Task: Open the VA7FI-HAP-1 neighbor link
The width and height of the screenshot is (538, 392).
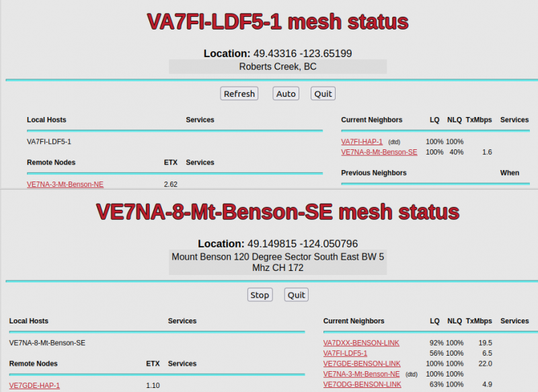Action: pos(362,142)
